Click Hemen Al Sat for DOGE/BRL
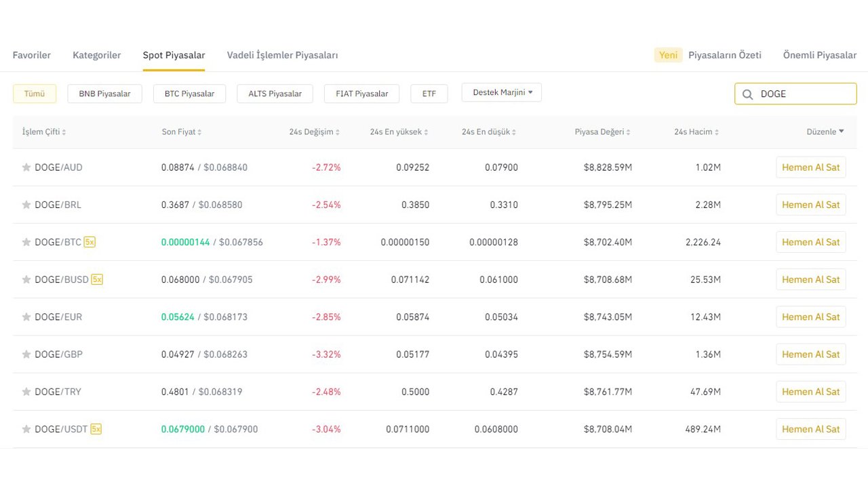The width and height of the screenshot is (868, 488). pyautogui.click(x=811, y=205)
